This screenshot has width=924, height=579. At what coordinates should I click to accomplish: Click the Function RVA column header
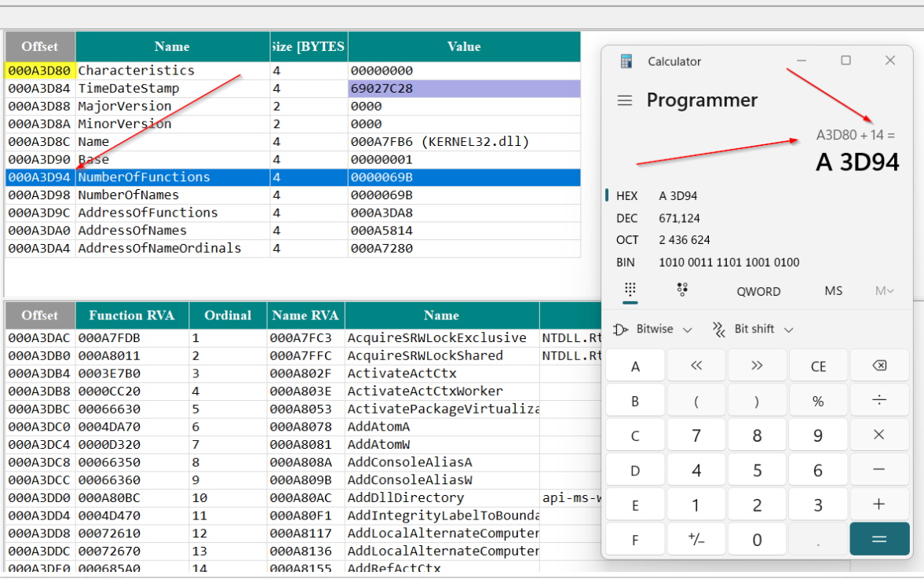coord(132,315)
